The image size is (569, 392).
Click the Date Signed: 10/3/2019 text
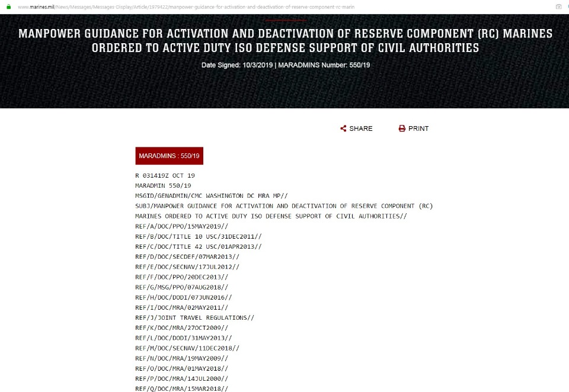(237, 65)
